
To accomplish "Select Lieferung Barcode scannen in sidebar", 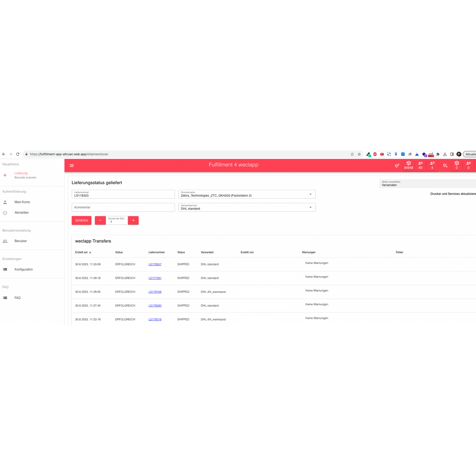I will click(21, 175).
